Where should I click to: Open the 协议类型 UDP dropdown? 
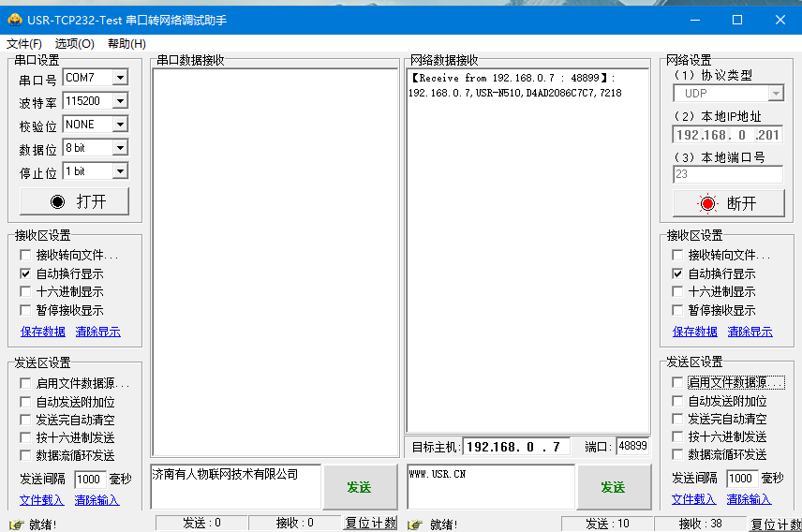coord(777,94)
